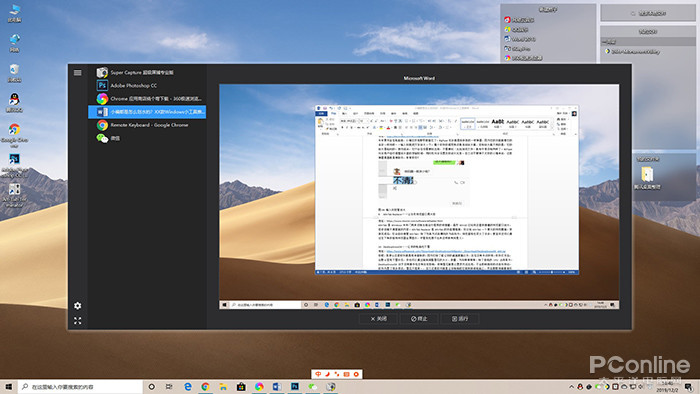Select Super Capture in the app list
This screenshot has width=700, height=394.
pos(147,72)
